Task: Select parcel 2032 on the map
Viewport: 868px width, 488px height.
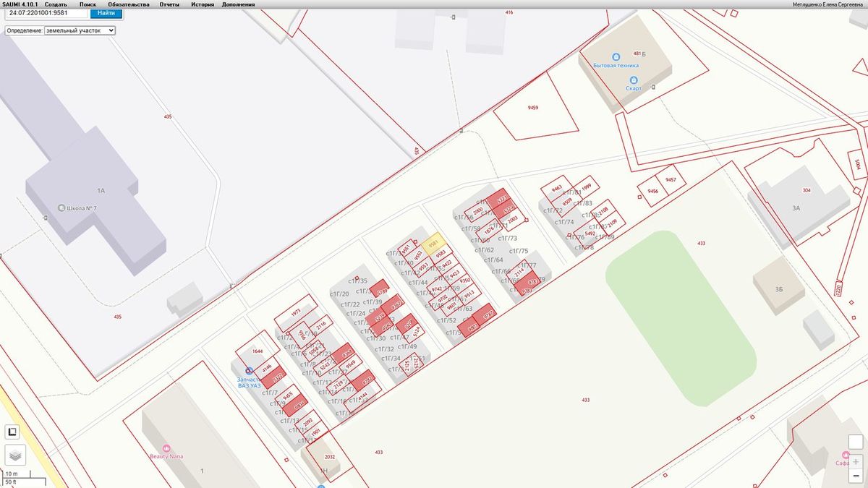Action: (x=329, y=457)
